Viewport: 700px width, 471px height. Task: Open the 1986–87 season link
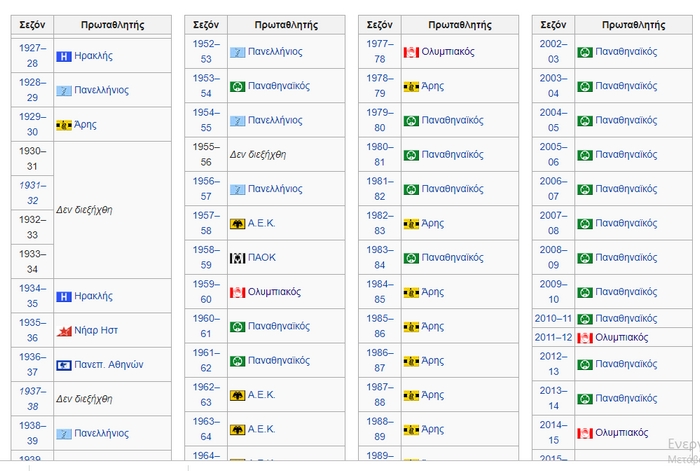pos(379,360)
